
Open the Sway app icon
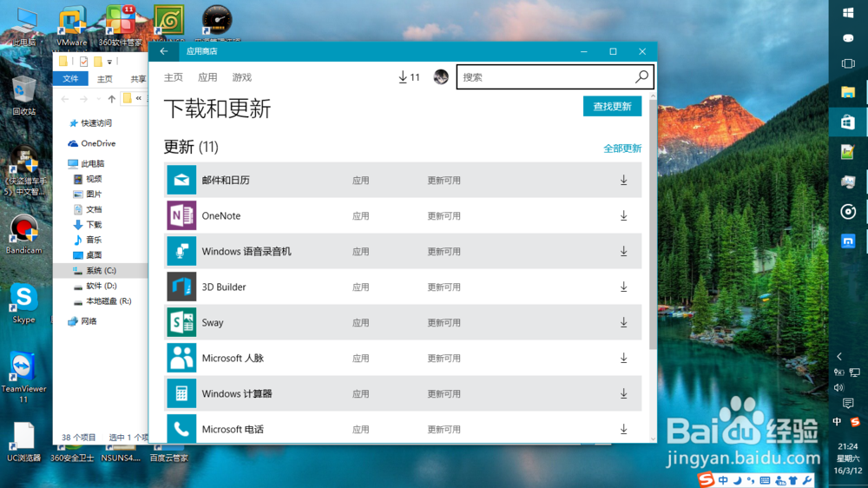pyautogui.click(x=181, y=322)
